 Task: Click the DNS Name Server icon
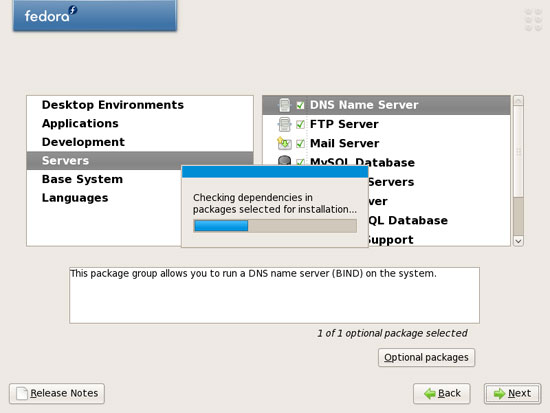coord(284,105)
